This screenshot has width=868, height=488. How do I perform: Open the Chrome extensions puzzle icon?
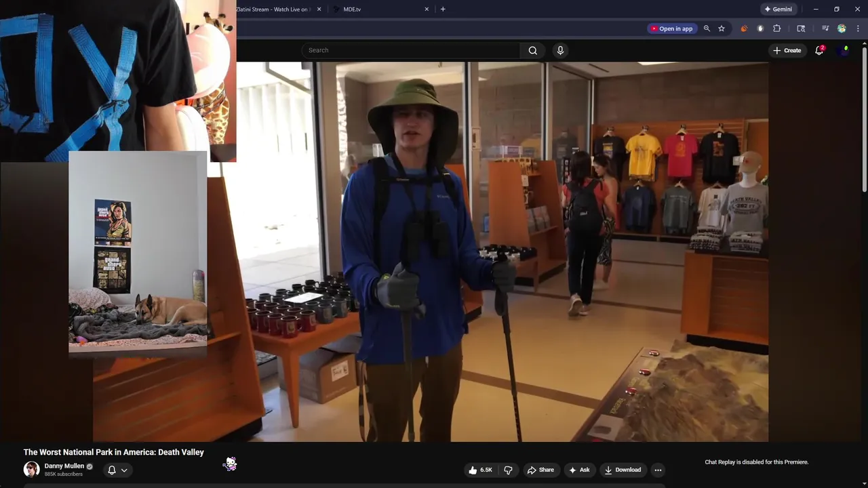(x=777, y=28)
